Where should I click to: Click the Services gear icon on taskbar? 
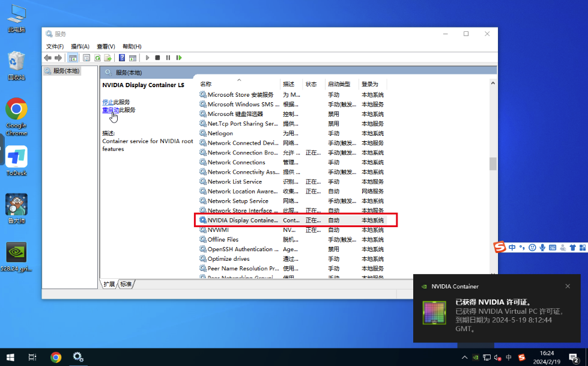78,358
